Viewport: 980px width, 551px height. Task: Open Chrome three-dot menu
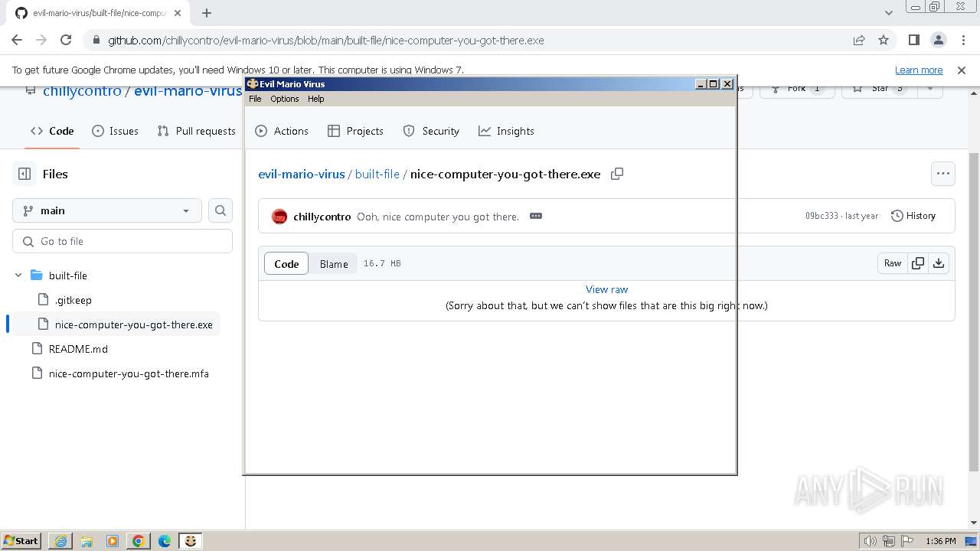962,40
